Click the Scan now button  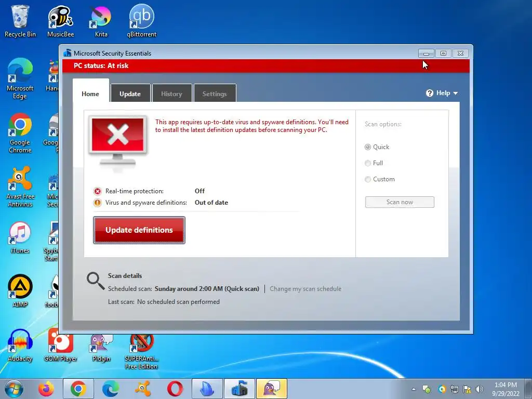(x=400, y=202)
